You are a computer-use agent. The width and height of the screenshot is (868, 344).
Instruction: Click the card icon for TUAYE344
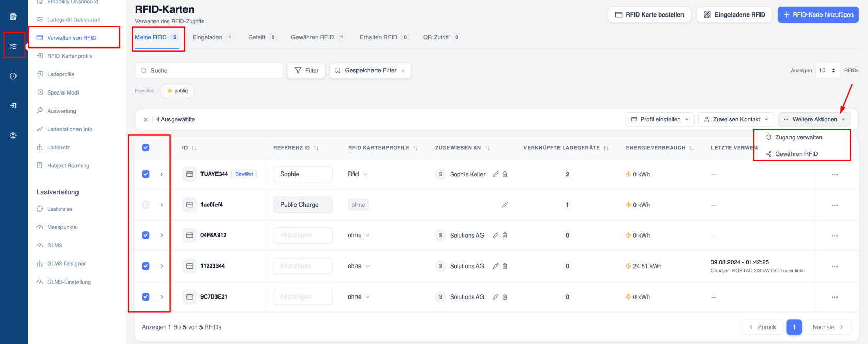click(190, 174)
